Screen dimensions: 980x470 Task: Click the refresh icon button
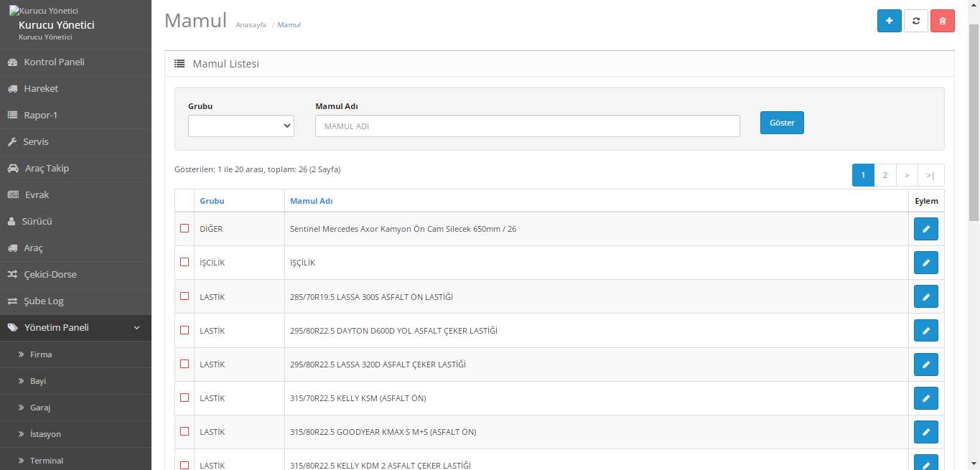916,21
